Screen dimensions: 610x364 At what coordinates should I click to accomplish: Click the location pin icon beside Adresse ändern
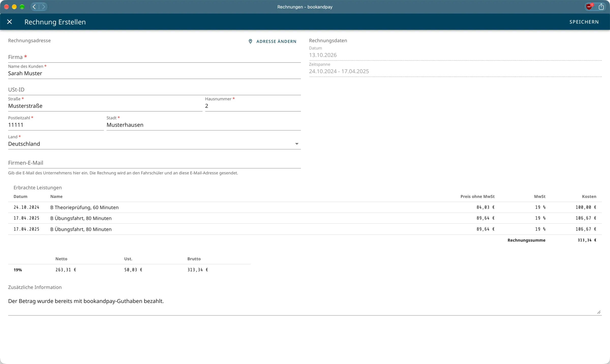pyautogui.click(x=250, y=41)
